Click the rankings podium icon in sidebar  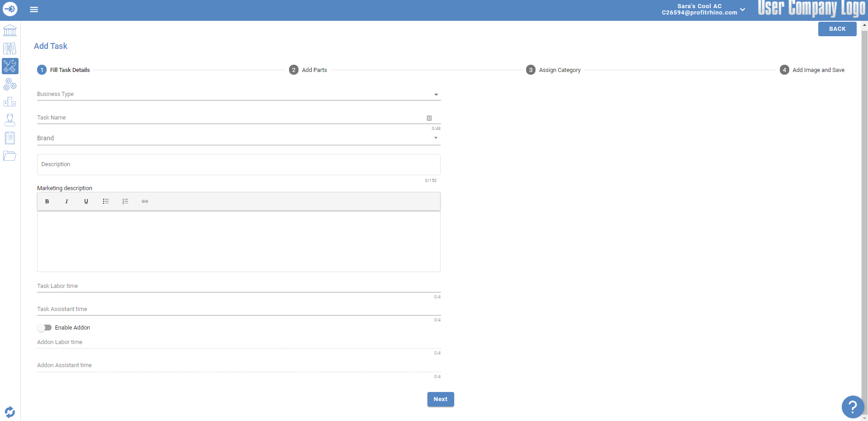(9, 102)
